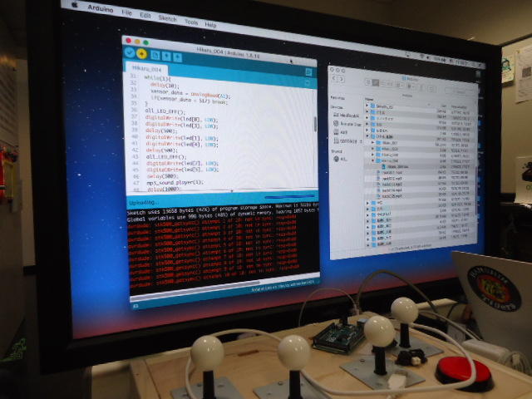Screen dimensions: 532x399
Task: Open the Arduino application menu
Action: (100, 8)
